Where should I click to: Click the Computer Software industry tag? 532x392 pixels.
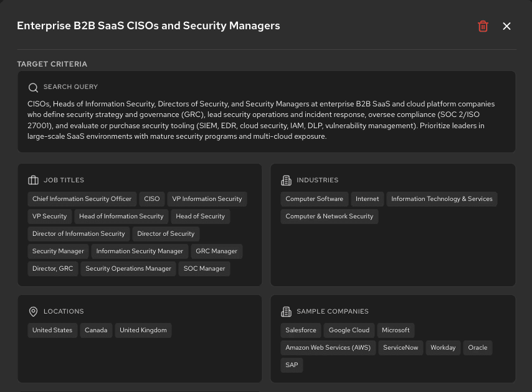314,199
